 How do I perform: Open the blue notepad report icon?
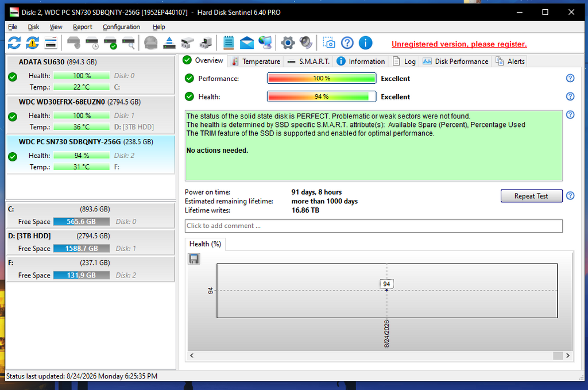pos(229,43)
